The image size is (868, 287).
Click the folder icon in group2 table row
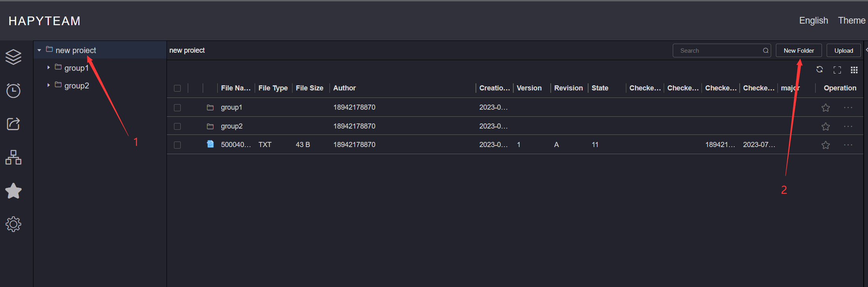pyautogui.click(x=210, y=126)
